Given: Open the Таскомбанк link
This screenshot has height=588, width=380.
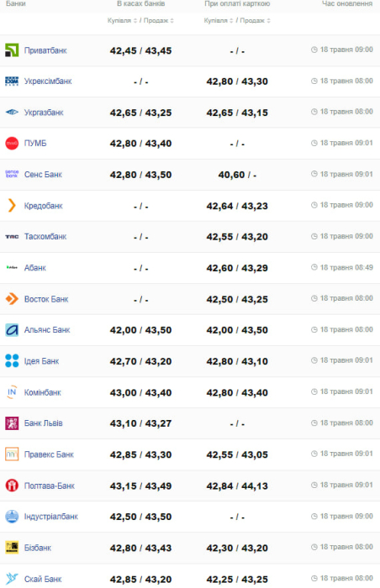Looking at the screenshot, I should (45, 237).
